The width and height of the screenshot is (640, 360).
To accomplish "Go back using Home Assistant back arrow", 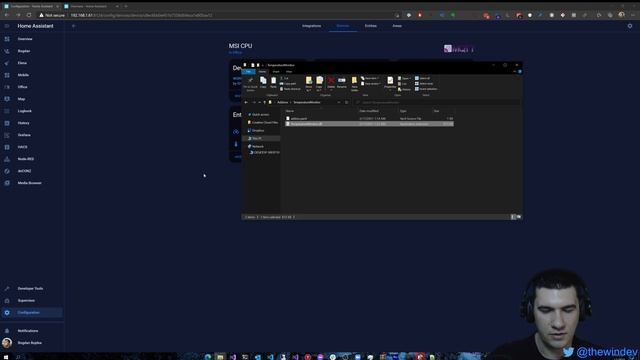I will pos(73,26).
